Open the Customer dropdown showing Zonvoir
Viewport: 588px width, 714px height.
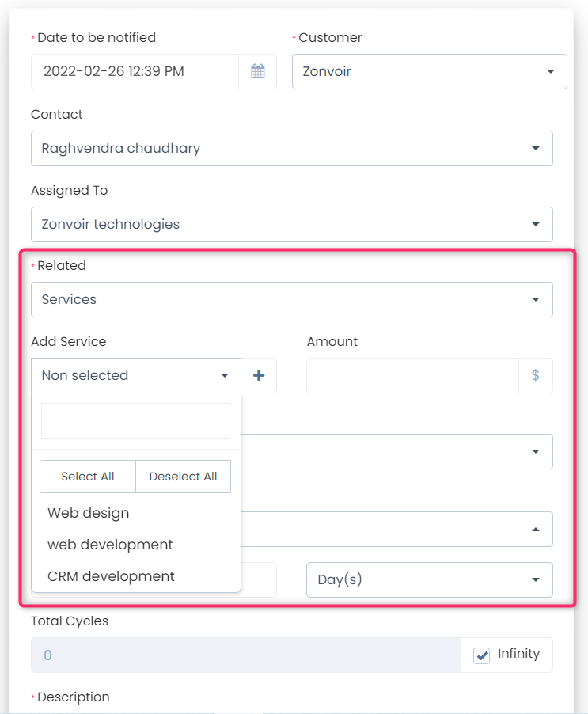point(429,71)
